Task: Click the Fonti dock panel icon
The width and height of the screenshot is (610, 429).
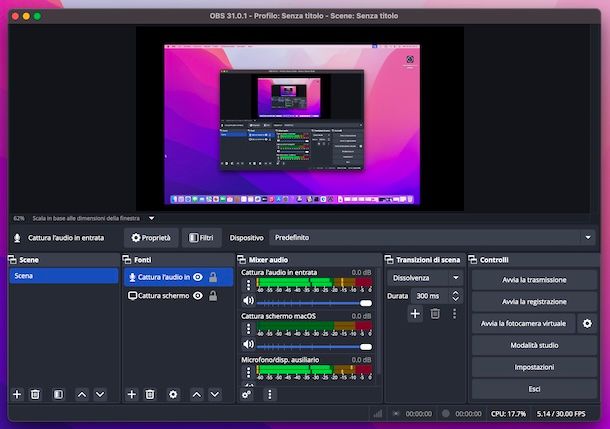Action: [x=127, y=259]
